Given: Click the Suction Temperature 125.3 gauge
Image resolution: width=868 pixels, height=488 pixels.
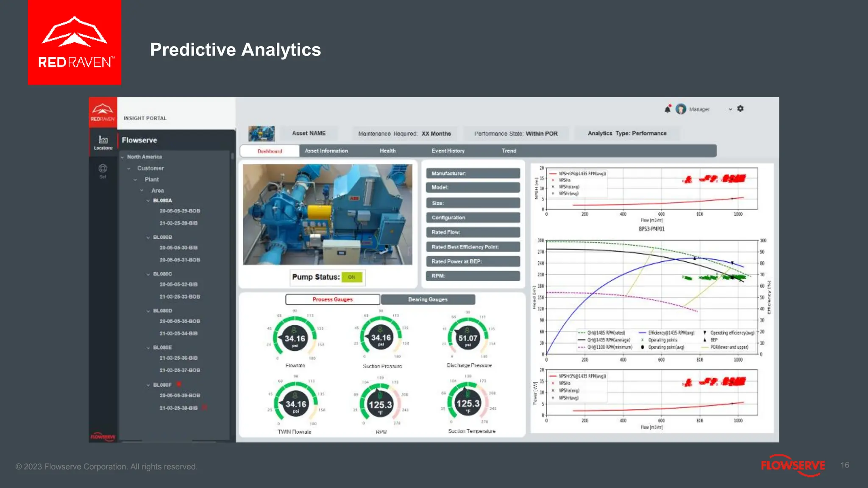Looking at the screenshot, I should [x=468, y=403].
